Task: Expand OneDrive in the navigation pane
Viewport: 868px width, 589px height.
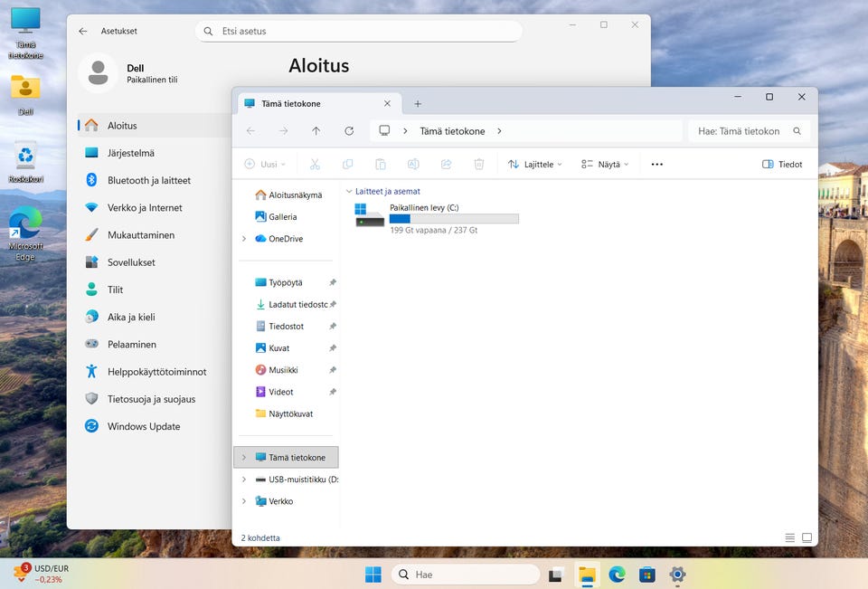Action: pos(244,239)
